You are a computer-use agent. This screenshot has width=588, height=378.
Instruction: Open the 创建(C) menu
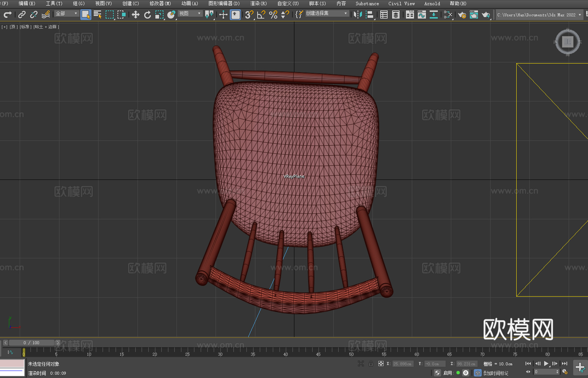click(131, 3)
